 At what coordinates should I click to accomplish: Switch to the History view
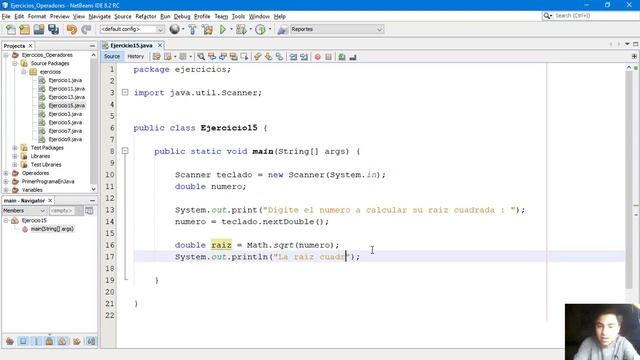point(136,57)
